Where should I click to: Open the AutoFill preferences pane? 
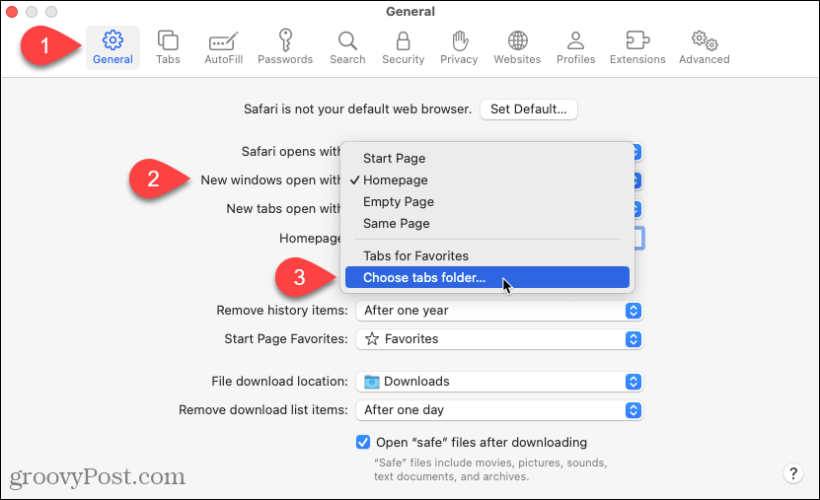pos(223,48)
